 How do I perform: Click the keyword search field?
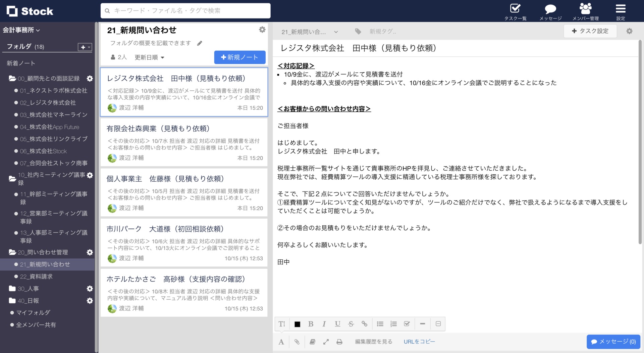pos(185,11)
